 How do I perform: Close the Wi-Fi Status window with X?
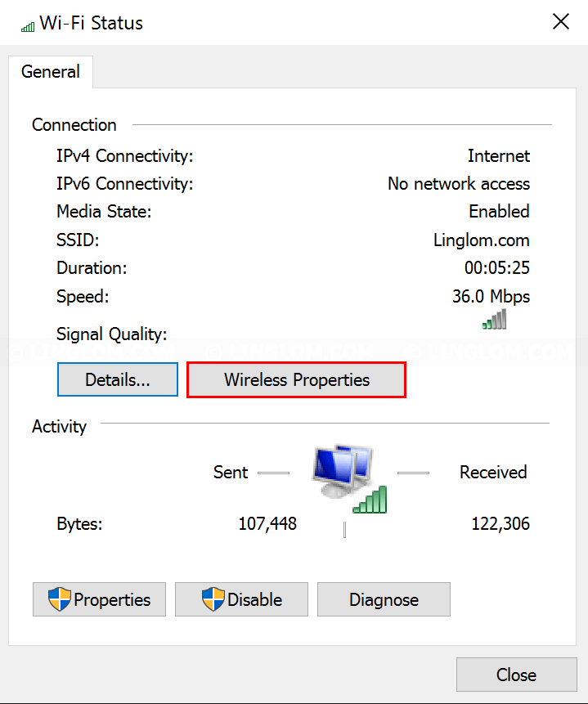tap(560, 21)
